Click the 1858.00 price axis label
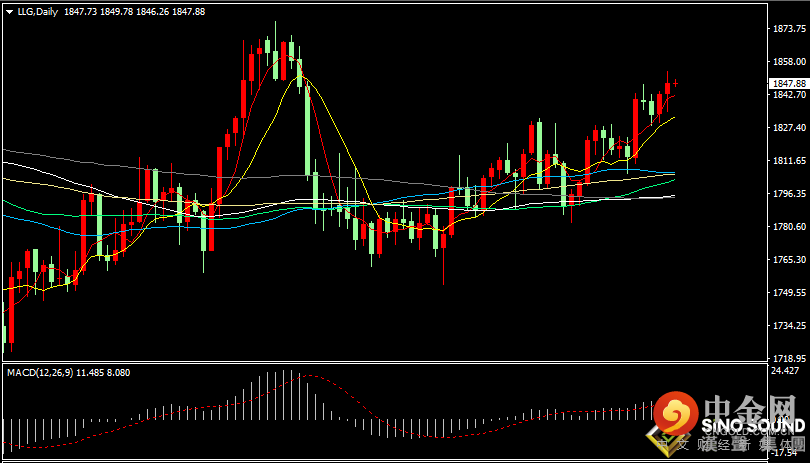 pos(791,61)
